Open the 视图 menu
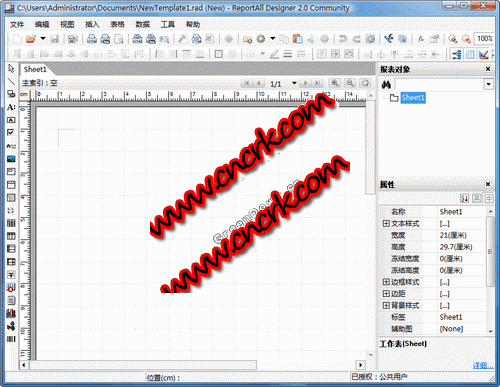 pos(67,24)
